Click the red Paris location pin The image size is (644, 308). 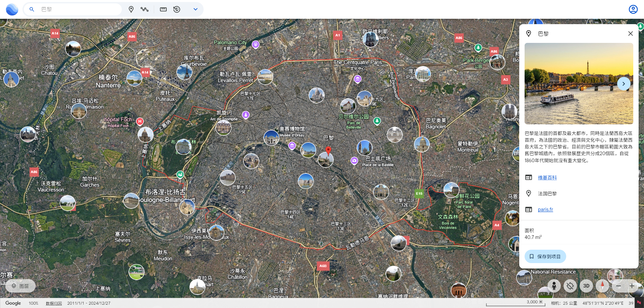click(x=328, y=150)
